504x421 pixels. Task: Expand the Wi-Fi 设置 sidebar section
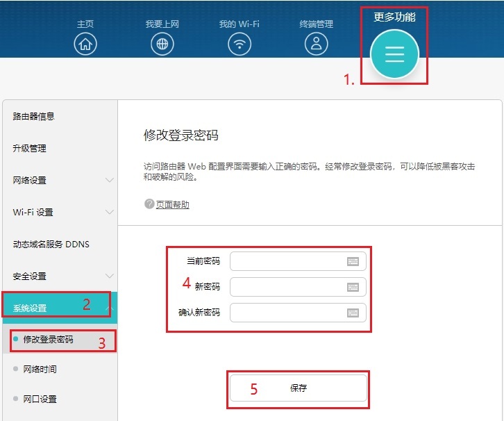click(x=109, y=212)
